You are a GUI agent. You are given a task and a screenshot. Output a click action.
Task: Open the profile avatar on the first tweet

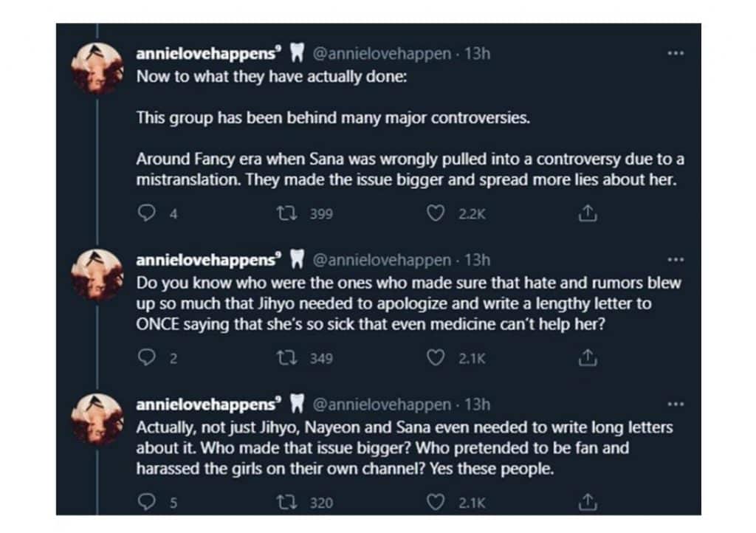point(96,67)
